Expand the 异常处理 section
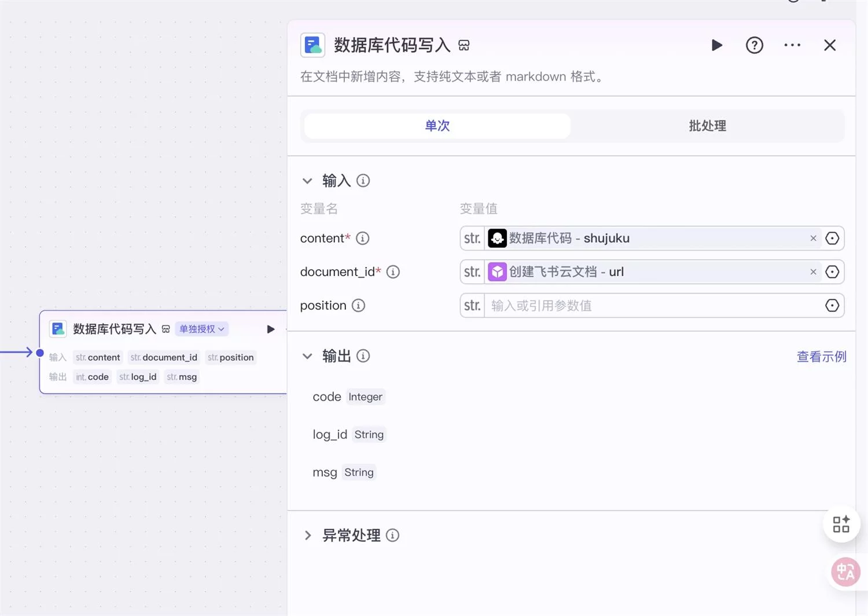The image size is (868, 616). [x=308, y=536]
